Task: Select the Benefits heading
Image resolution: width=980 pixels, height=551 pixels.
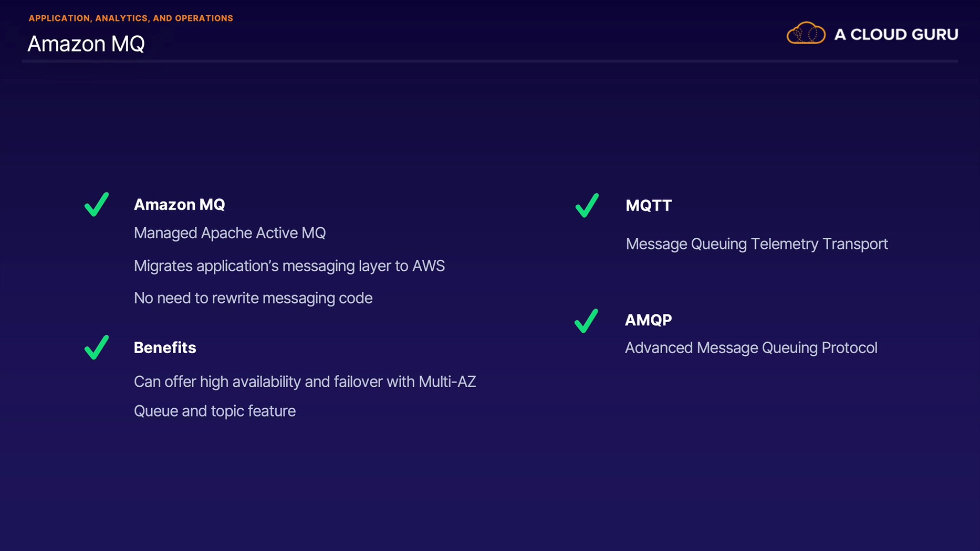Action: pos(165,347)
